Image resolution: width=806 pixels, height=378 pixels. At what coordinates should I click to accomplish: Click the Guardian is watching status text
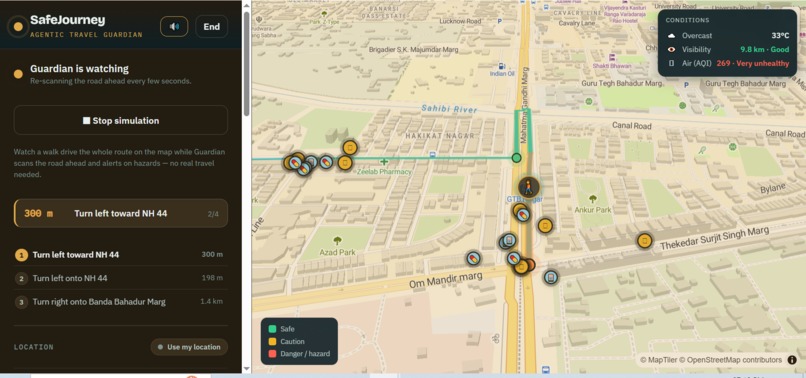point(79,69)
